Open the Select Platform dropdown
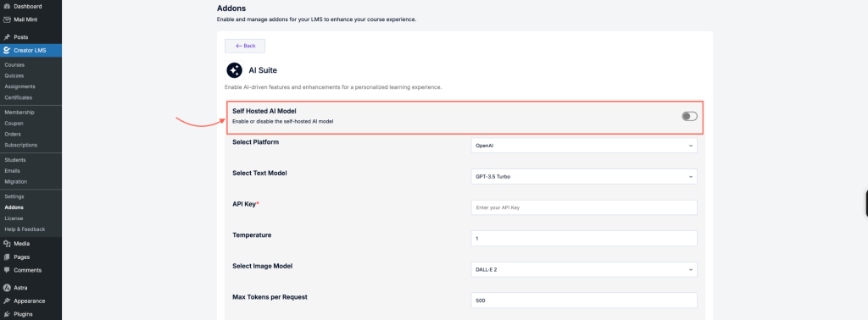The image size is (868, 320). coord(583,146)
